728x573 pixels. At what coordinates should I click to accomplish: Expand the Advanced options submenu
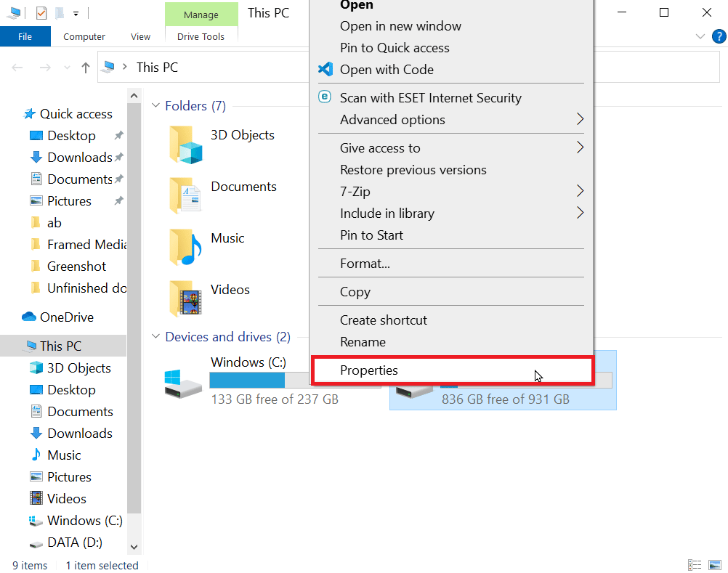point(450,120)
